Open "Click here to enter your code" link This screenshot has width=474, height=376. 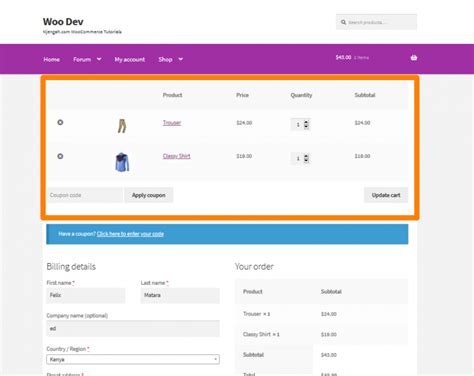(130, 234)
